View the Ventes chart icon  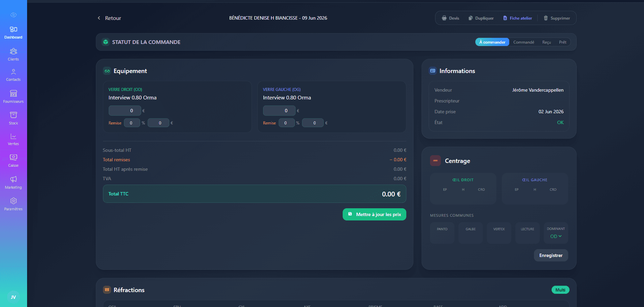[14, 136]
